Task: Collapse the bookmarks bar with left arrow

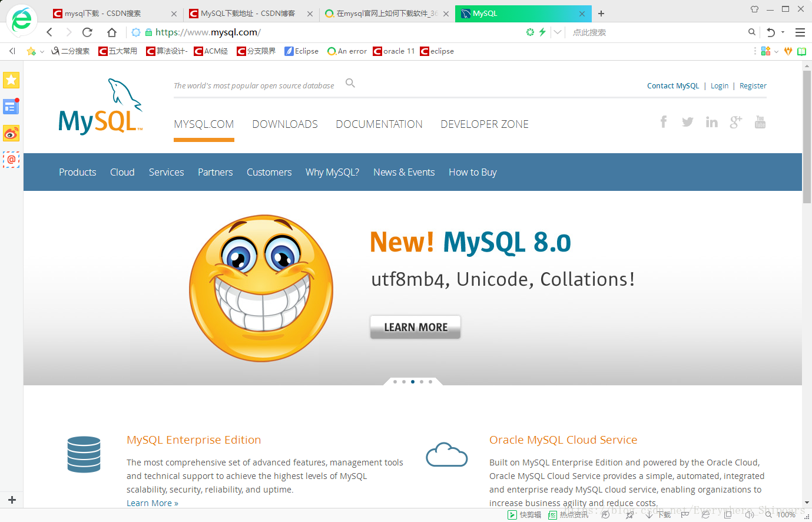Action: [x=12, y=51]
